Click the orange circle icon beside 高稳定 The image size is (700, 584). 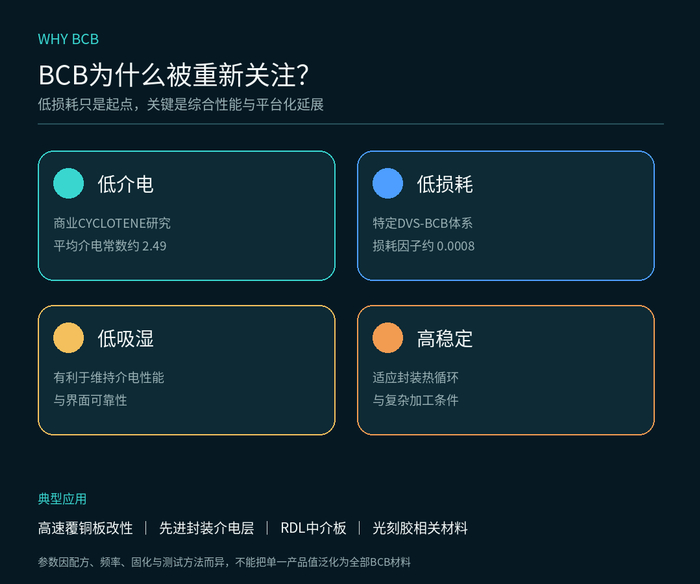pos(388,338)
